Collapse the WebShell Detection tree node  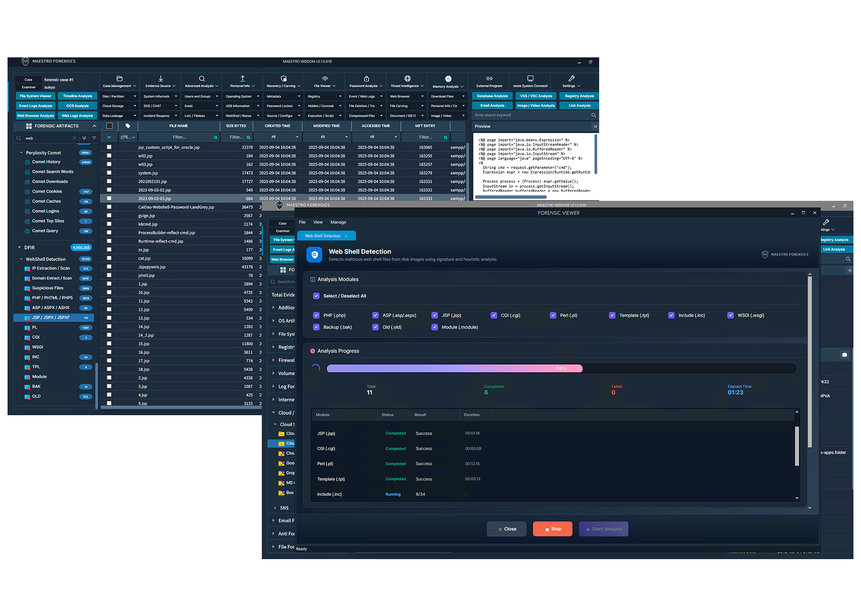(x=21, y=259)
